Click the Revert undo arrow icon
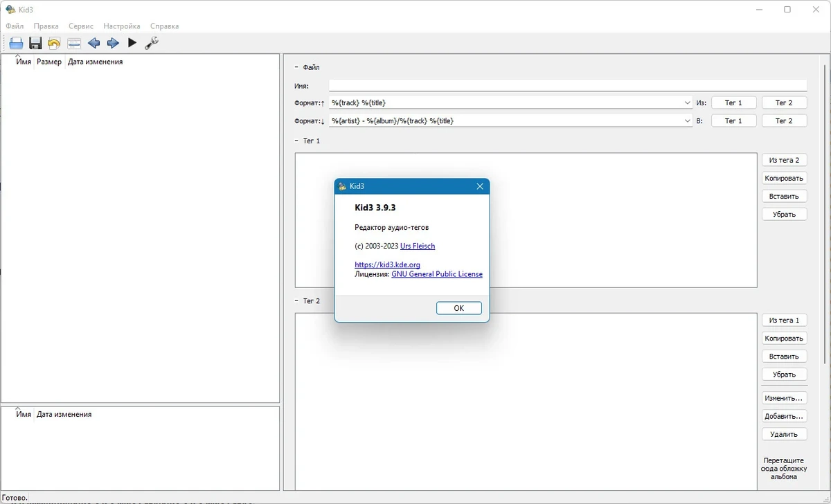The width and height of the screenshot is (831, 504). click(x=54, y=43)
